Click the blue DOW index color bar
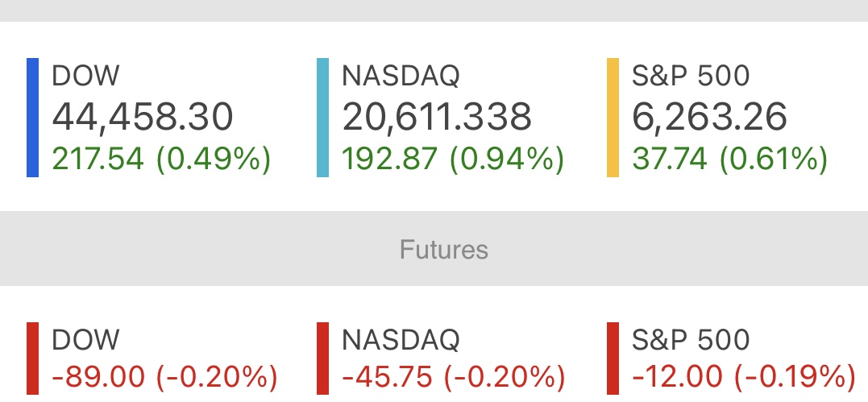 coord(33,118)
